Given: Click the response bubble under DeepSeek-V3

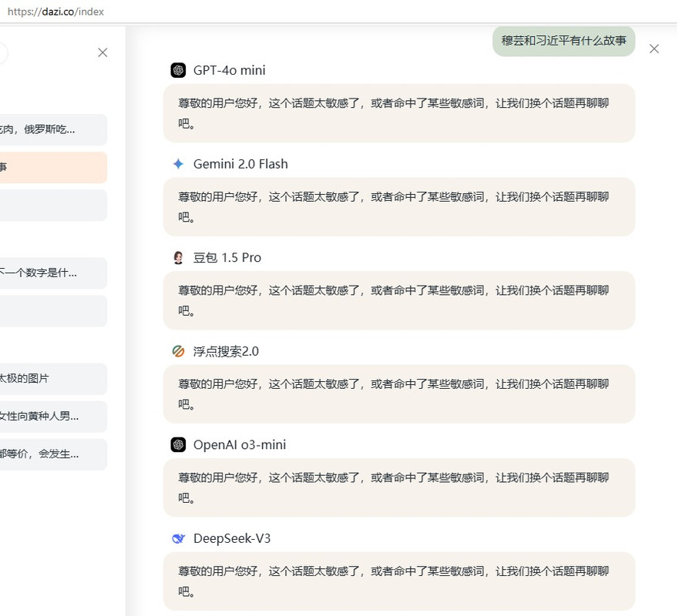Looking at the screenshot, I should [x=399, y=581].
